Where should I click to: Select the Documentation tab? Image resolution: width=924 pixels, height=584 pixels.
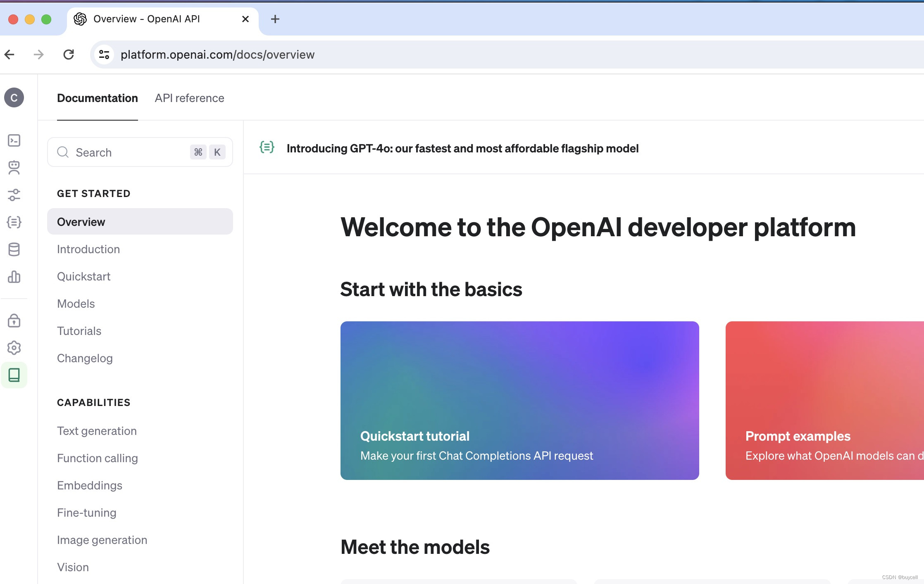click(97, 98)
